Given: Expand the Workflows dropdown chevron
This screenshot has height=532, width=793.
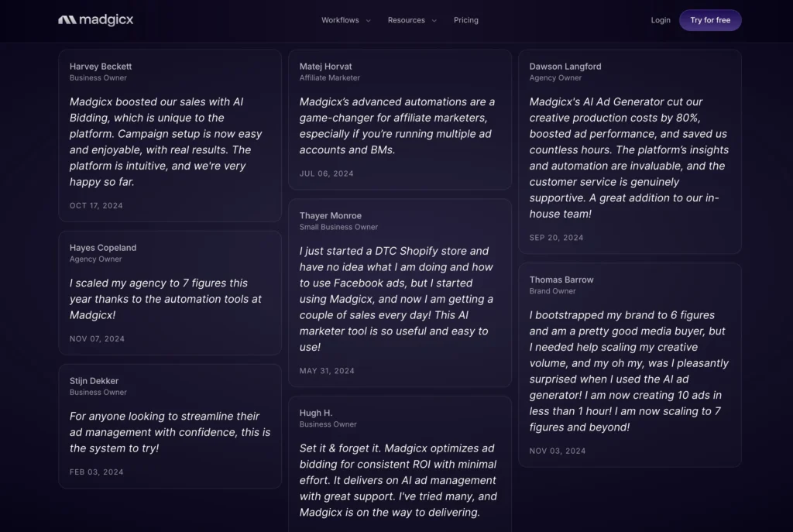Looking at the screenshot, I should (x=368, y=21).
